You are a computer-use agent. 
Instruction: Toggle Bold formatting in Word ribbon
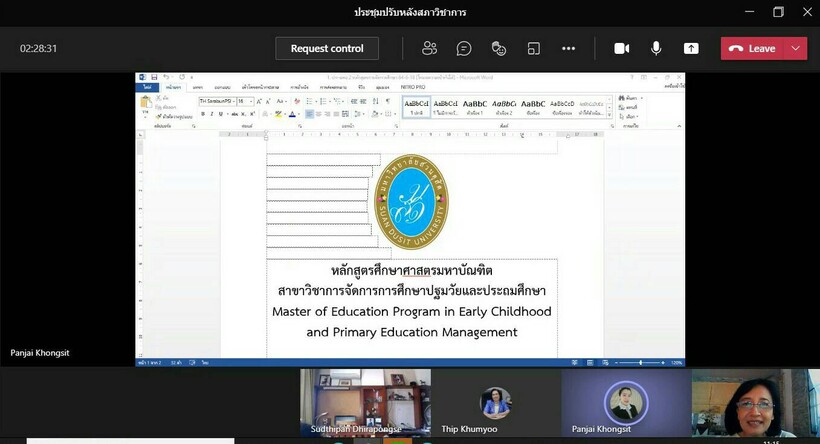click(203, 114)
